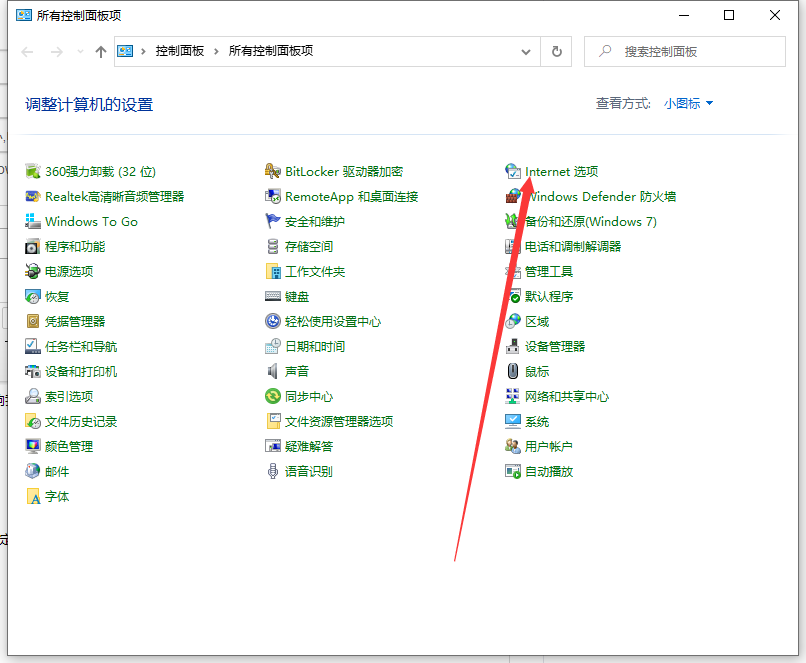Screen dimensions: 806x663
Task: Click the 电源选项 icon
Action: click(33, 272)
